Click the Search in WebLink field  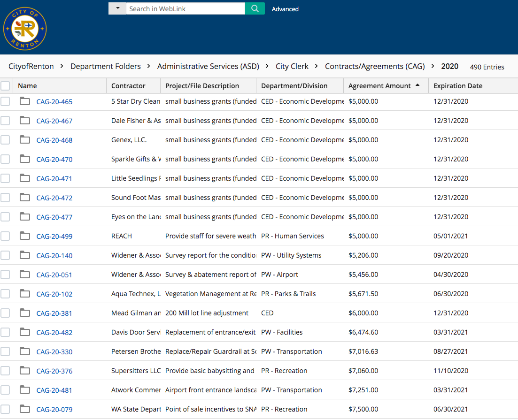point(185,8)
